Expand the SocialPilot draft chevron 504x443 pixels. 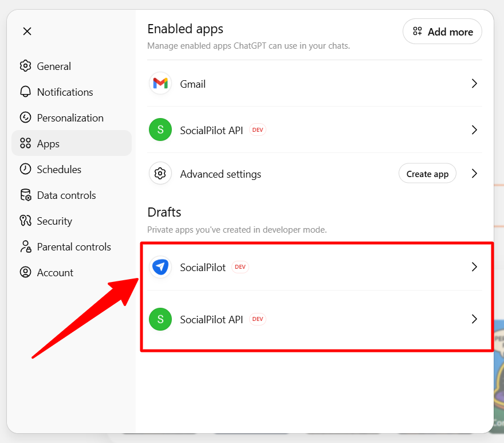click(x=474, y=267)
